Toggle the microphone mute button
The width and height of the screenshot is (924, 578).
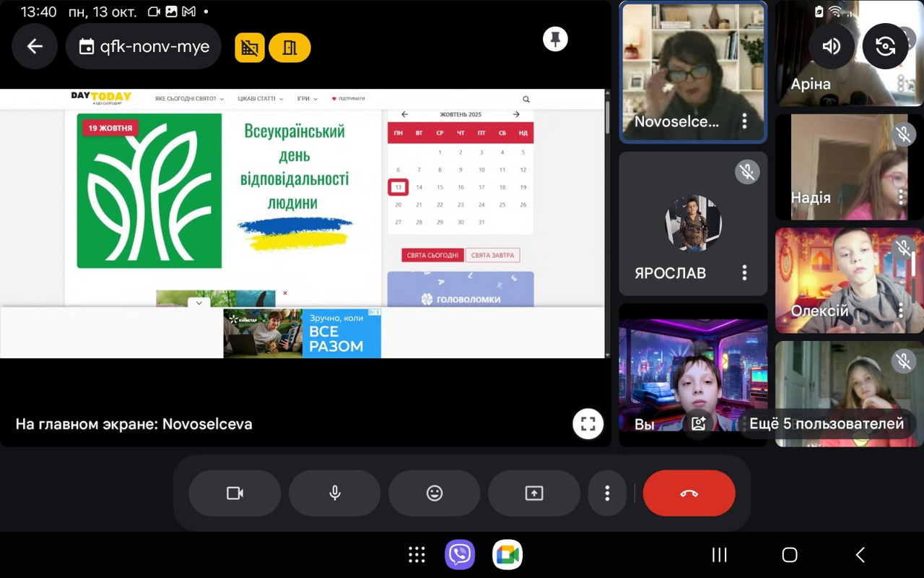click(334, 493)
